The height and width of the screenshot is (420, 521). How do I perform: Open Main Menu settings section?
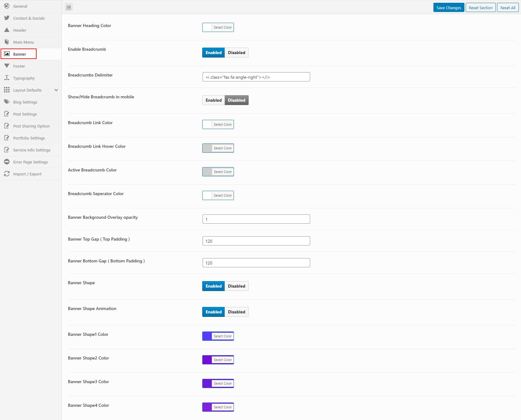coord(31,42)
